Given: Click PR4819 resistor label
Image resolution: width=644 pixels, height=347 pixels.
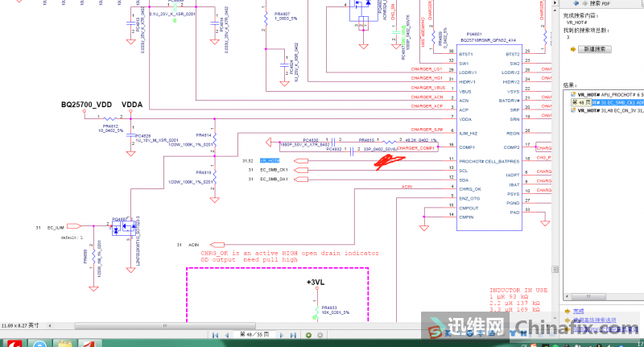Looking at the screenshot, I should click(204, 172).
